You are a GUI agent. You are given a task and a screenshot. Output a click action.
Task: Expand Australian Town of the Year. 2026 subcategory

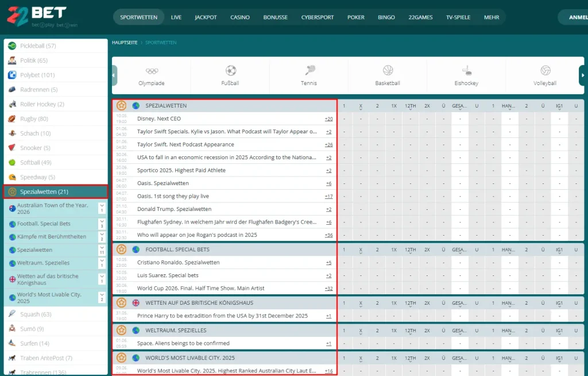[102, 209]
